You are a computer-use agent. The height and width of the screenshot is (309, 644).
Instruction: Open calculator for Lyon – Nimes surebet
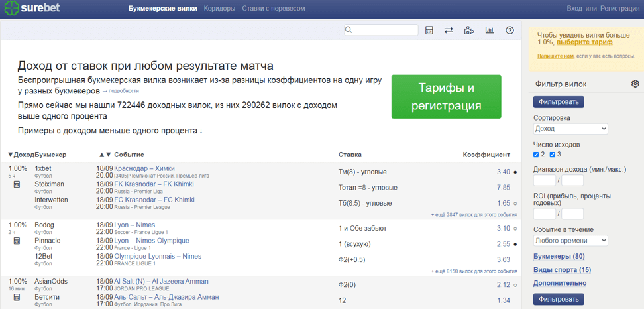click(x=17, y=241)
